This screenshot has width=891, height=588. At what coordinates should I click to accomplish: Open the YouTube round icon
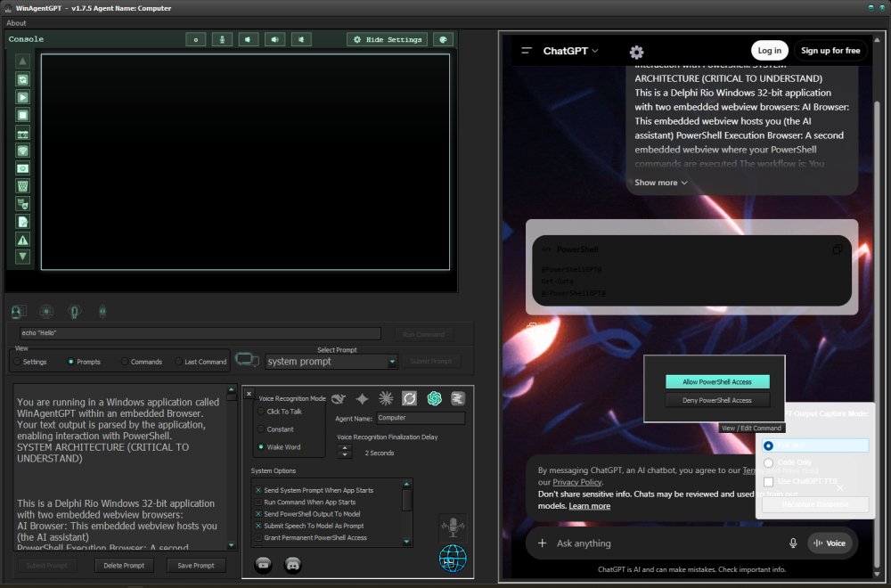[263, 565]
